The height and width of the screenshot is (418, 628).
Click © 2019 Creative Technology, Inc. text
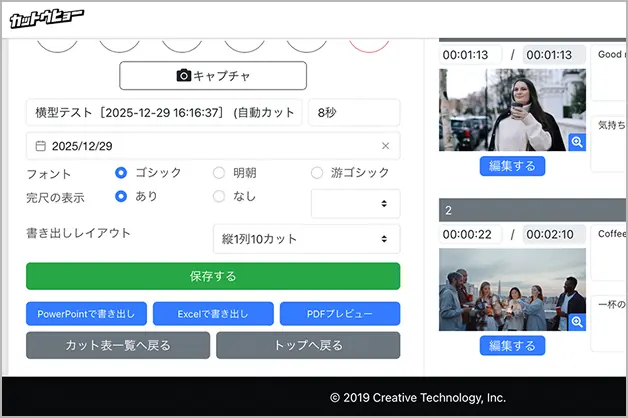(418, 398)
